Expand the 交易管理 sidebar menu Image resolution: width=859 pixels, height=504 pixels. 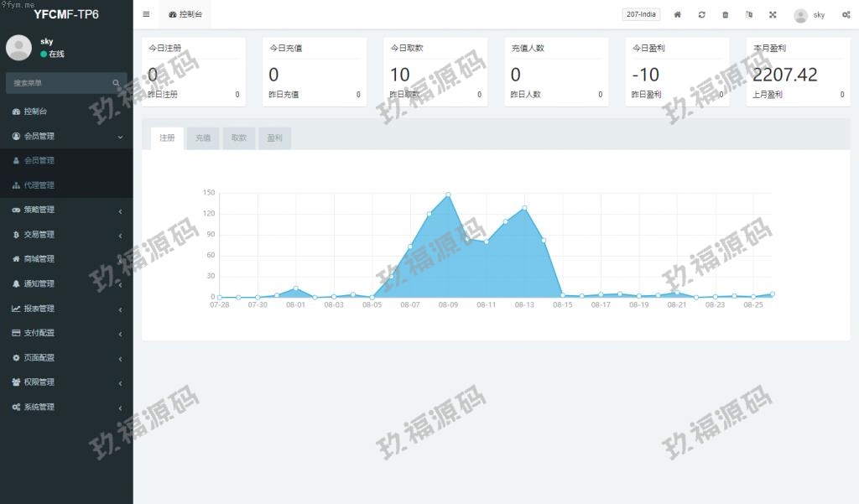66,235
